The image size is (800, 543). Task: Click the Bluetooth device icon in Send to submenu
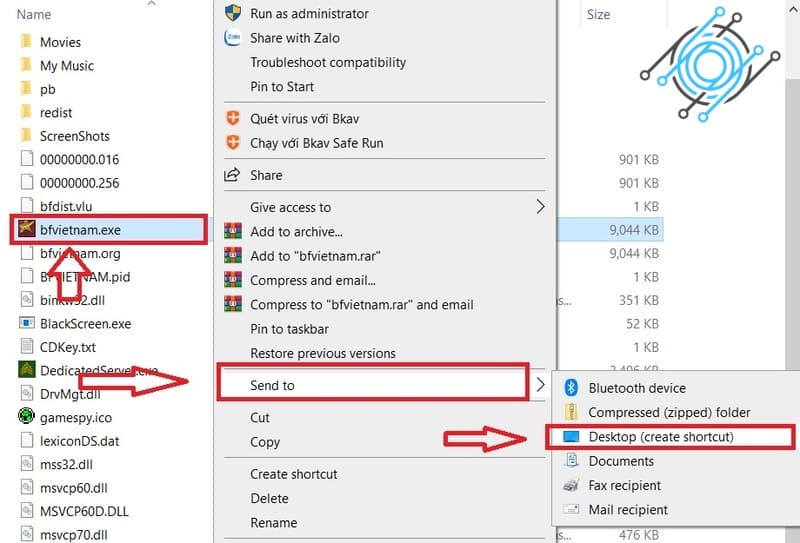571,387
